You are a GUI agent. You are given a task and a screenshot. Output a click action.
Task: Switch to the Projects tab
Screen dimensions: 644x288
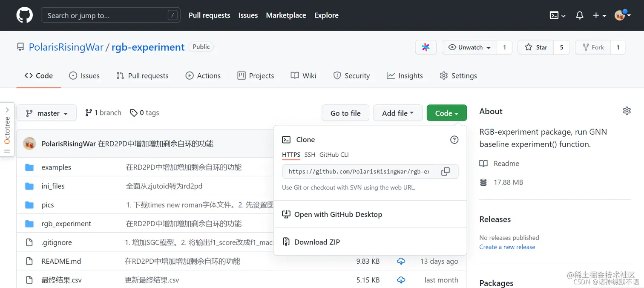point(256,75)
